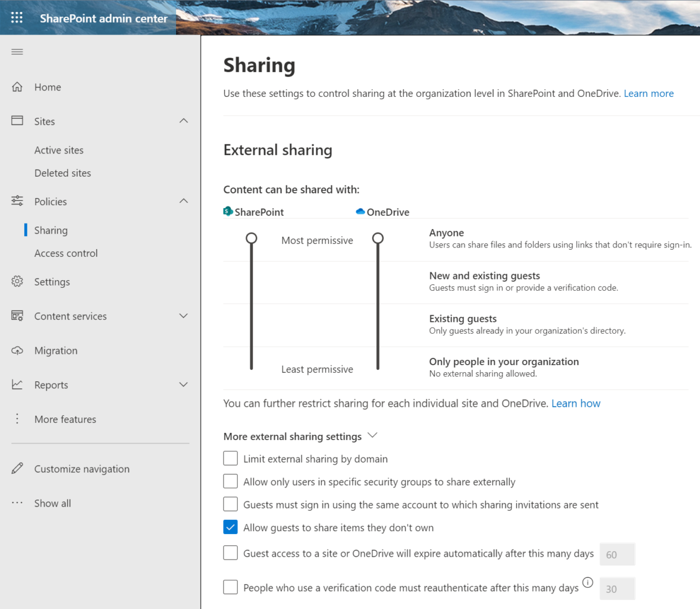The image size is (700, 609).
Task: Enable Limit external sharing by domain
Action: pyautogui.click(x=230, y=458)
